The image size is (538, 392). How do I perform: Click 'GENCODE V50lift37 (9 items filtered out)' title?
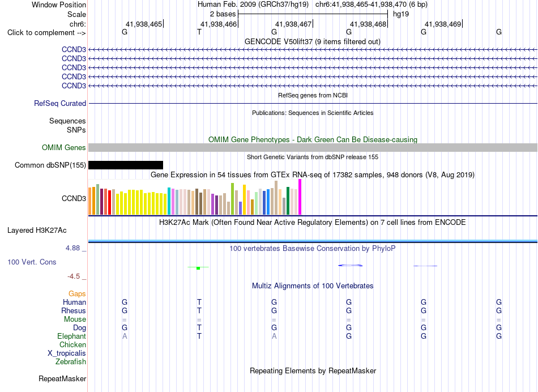pyautogui.click(x=312, y=41)
